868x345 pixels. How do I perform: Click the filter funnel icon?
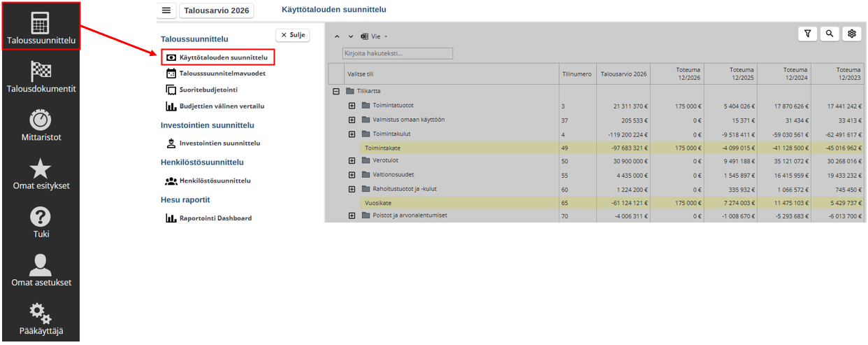[x=808, y=34]
